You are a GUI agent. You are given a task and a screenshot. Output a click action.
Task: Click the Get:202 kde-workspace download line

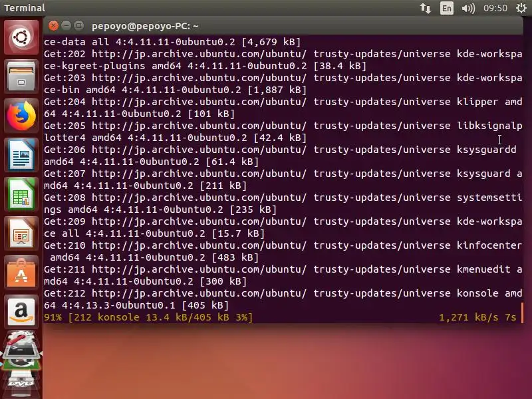283,60
